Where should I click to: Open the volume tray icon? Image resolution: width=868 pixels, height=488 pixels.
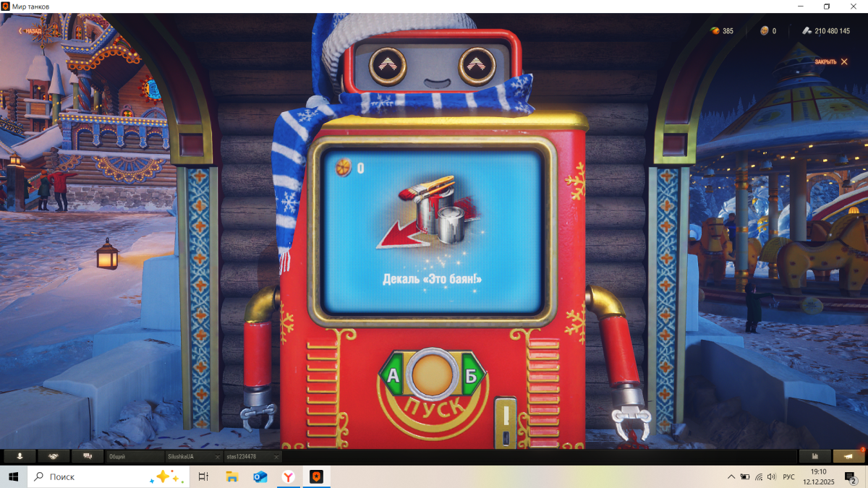[x=771, y=477]
